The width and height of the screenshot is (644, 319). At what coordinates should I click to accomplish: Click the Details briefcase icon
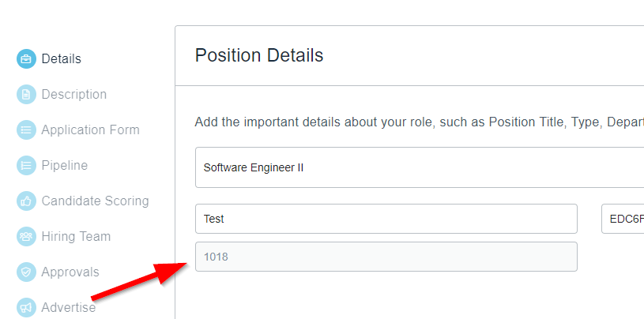point(26,58)
